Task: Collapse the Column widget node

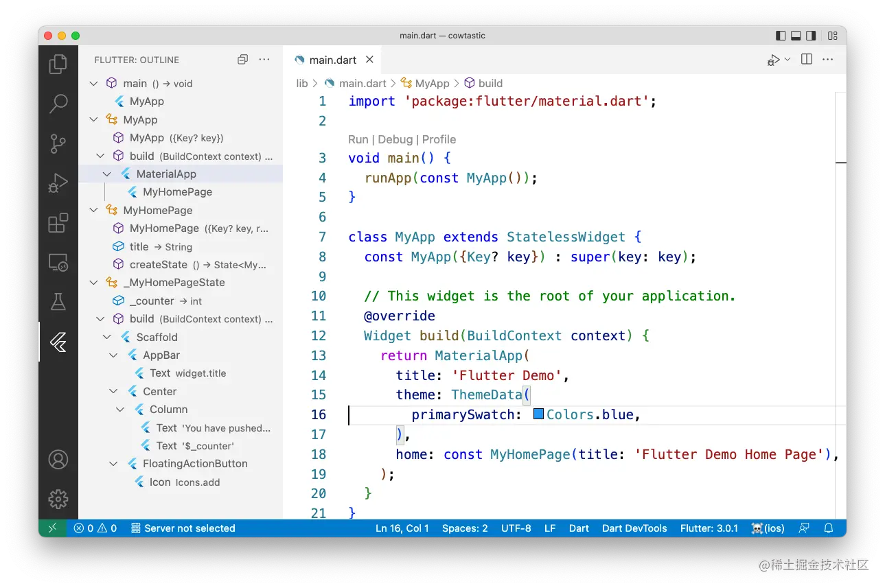Action: point(120,409)
